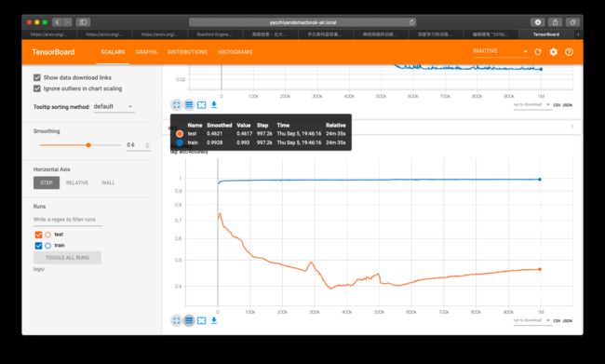
Task: Fit upper chart domain to data
Action: (x=201, y=104)
